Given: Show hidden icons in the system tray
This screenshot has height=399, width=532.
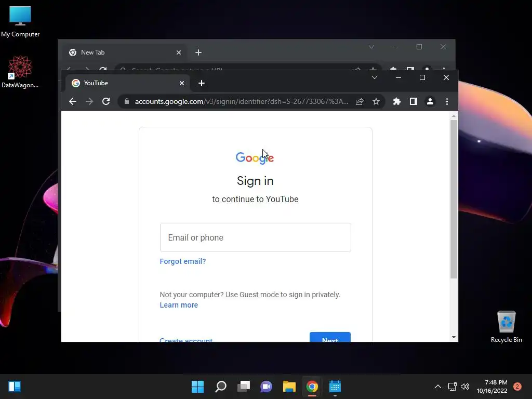Looking at the screenshot, I should (x=438, y=387).
